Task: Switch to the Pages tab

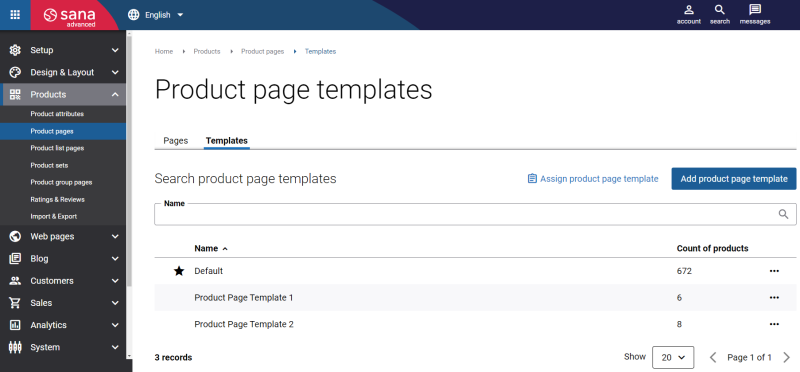Action: pyautogui.click(x=176, y=141)
